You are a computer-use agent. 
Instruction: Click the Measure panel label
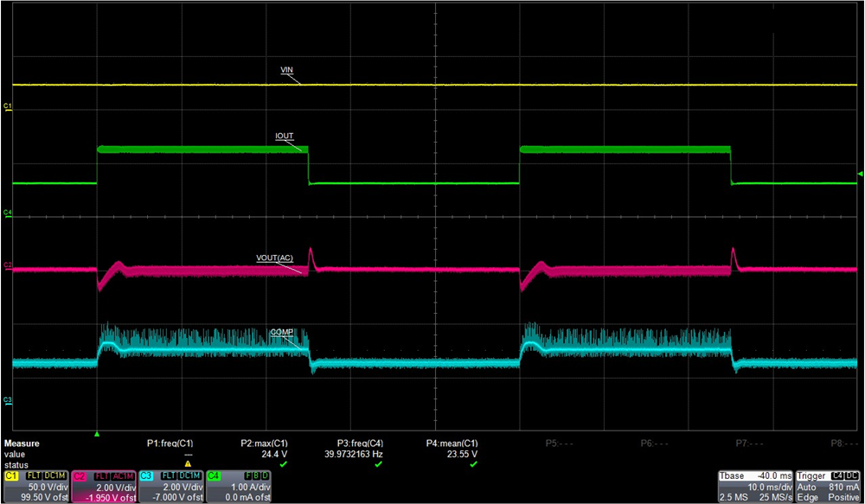[x=22, y=443]
